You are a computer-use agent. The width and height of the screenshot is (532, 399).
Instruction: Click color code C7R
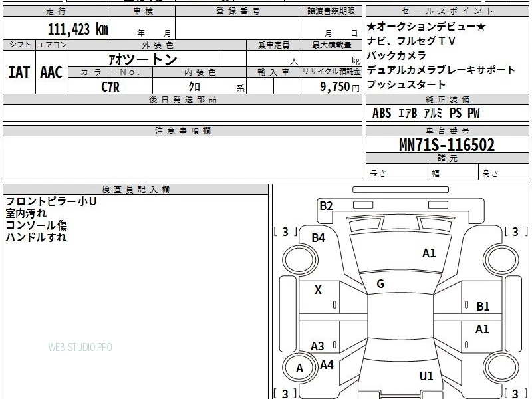click(110, 87)
